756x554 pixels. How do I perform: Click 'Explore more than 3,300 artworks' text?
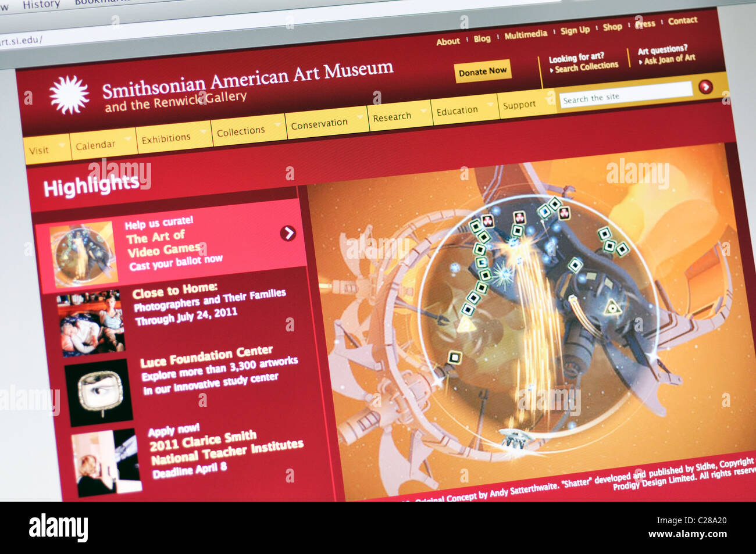(219, 370)
